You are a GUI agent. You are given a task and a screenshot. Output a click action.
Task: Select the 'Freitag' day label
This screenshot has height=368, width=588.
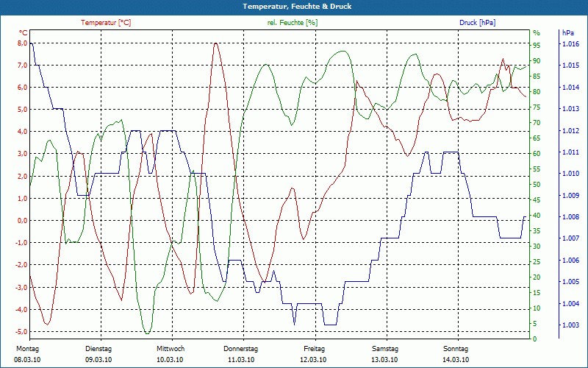pos(315,349)
